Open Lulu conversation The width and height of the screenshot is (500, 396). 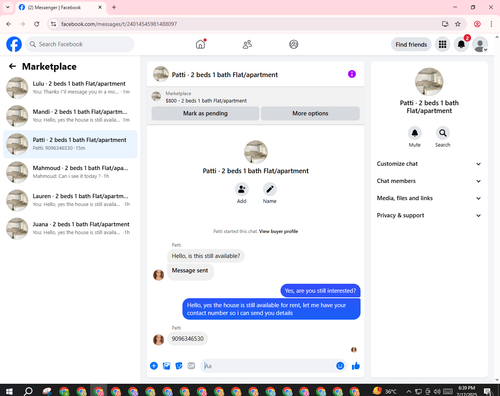point(70,88)
